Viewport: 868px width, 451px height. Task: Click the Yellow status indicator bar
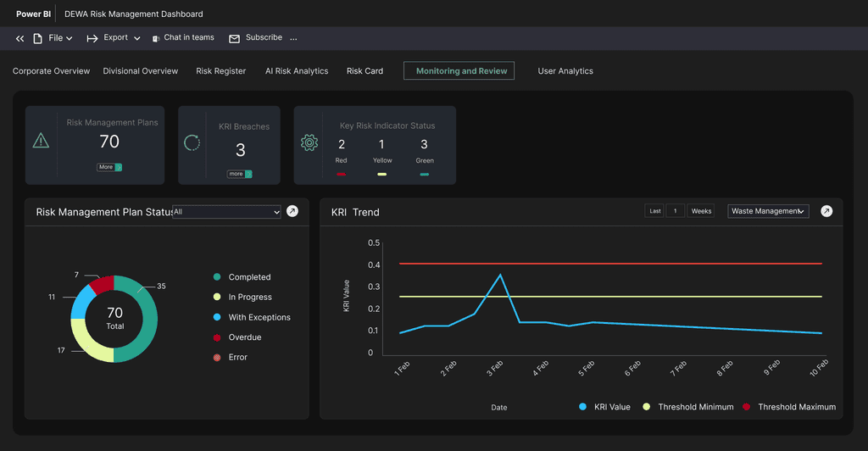(x=382, y=175)
